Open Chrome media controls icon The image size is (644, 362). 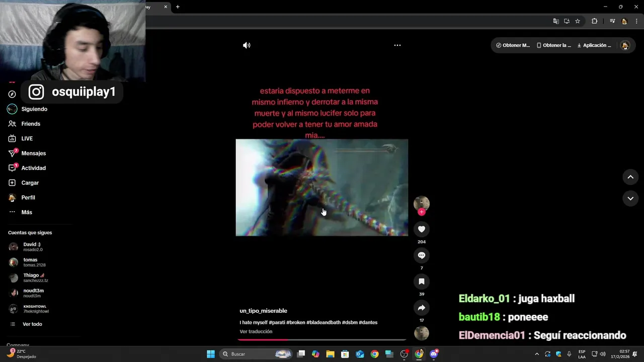(612, 21)
